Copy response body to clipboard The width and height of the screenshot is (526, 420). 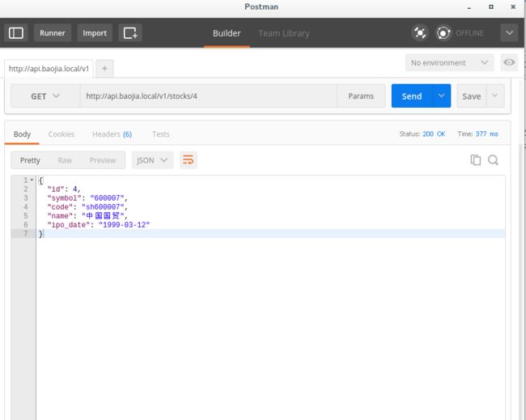[x=475, y=160]
